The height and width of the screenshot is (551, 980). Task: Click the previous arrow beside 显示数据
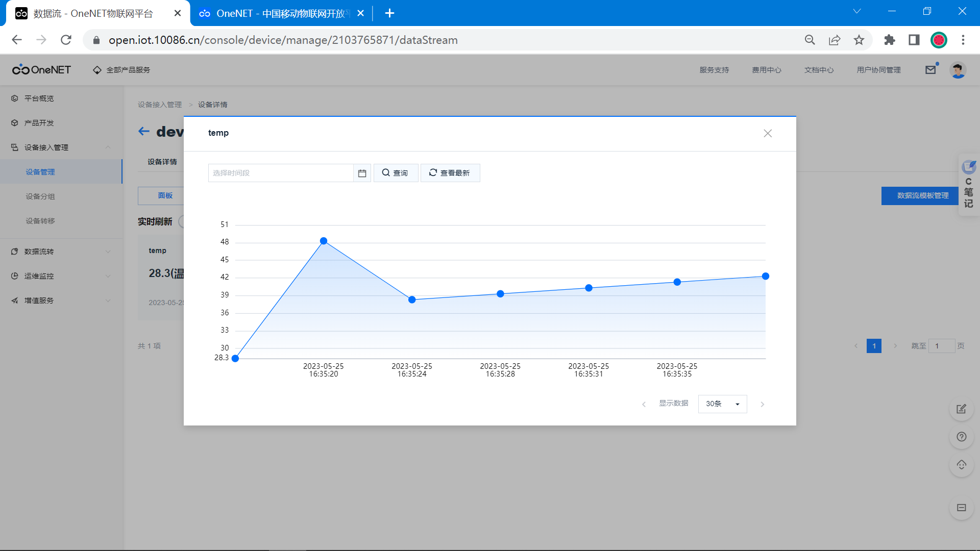click(x=644, y=404)
